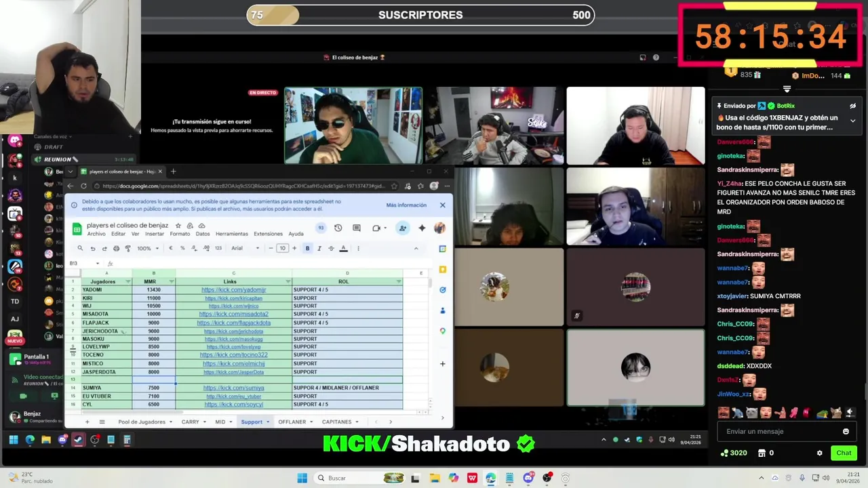Redo the action in Sheets toolbar
This screenshot has height=488, width=868.
(104, 248)
